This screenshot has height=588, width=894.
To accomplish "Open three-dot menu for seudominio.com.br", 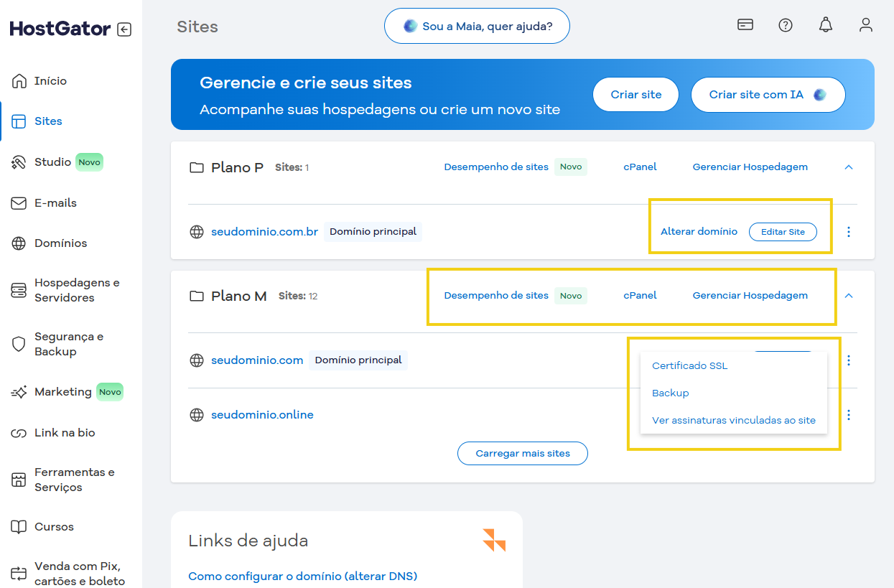I will tap(849, 232).
